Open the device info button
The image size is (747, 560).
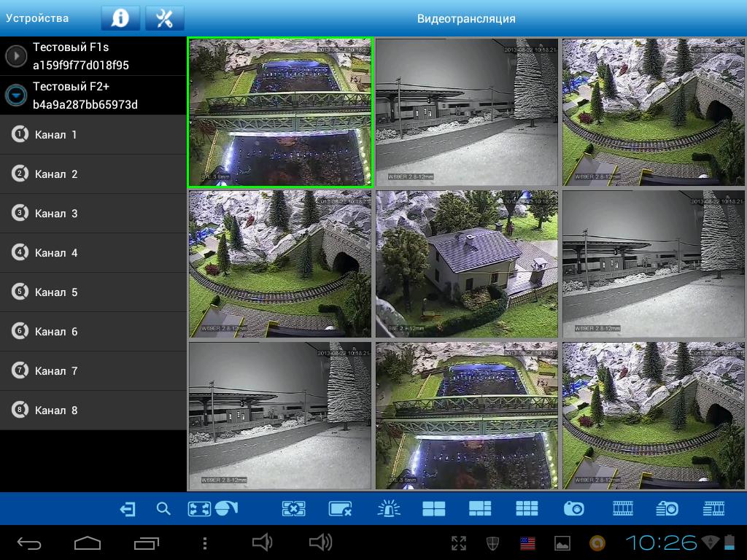tap(120, 18)
